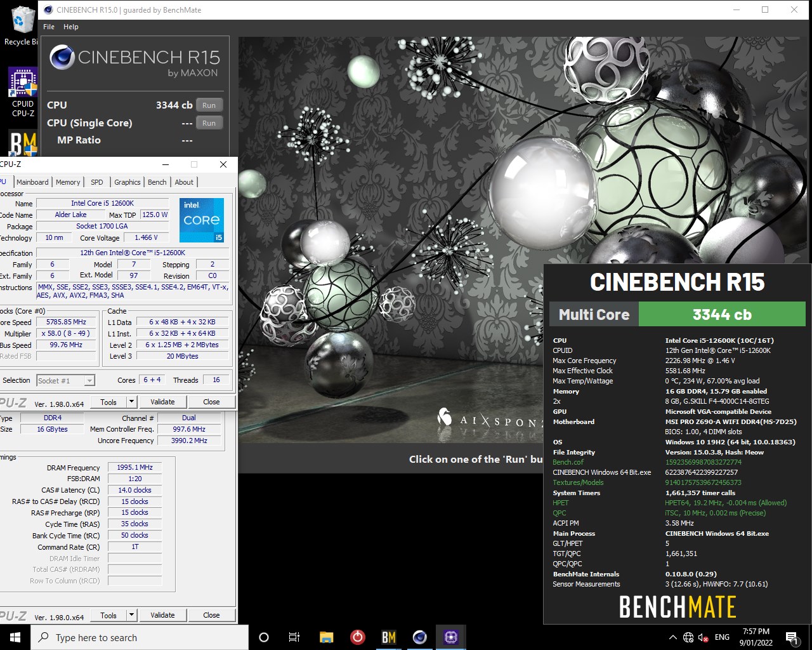Click the 'Textures/Models' integrity entry in BenchMate
This screenshot has height=650, width=812.
tap(578, 482)
